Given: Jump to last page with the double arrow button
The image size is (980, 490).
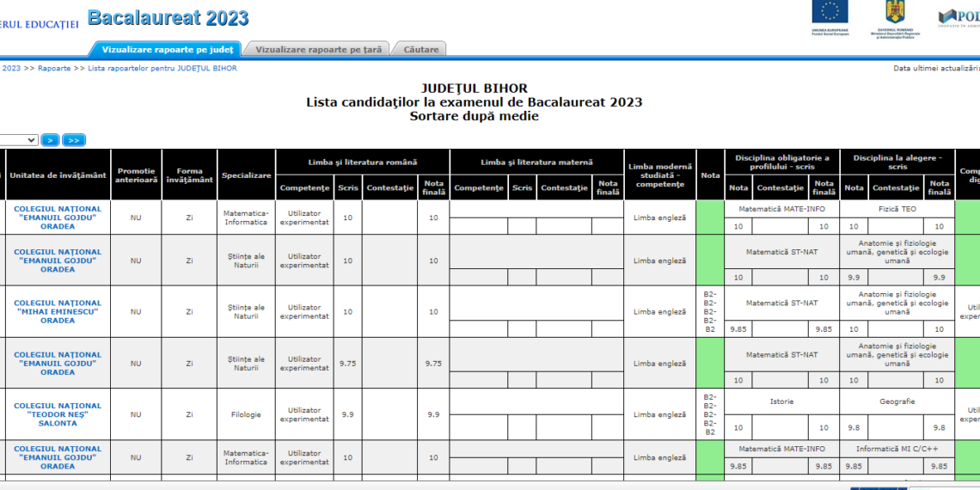Looking at the screenshot, I should (74, 140).
